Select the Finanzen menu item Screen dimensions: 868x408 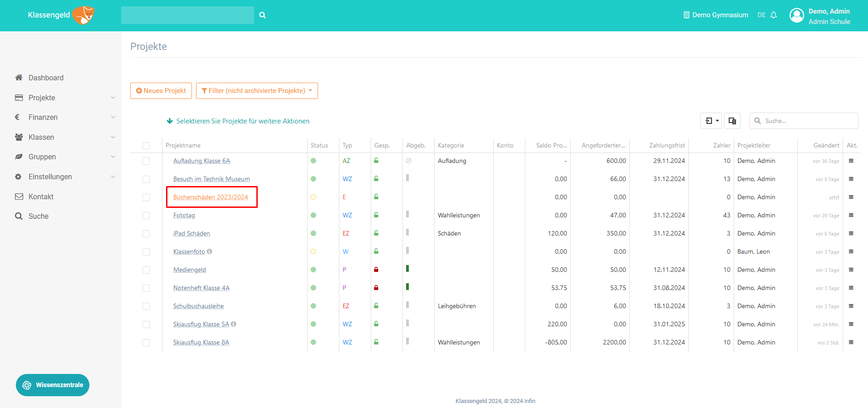[43, 117]
